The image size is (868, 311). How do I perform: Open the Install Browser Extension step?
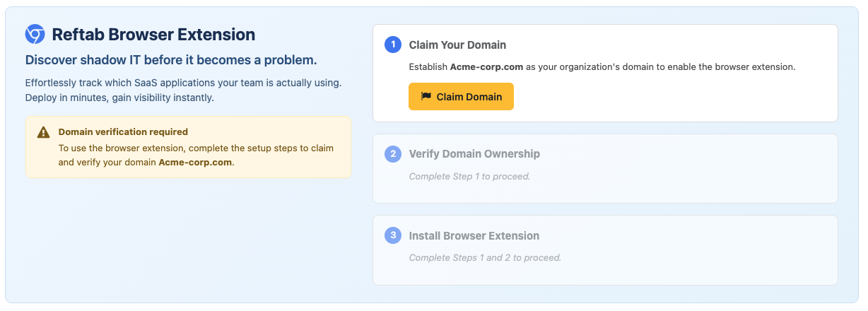(474, 236)
